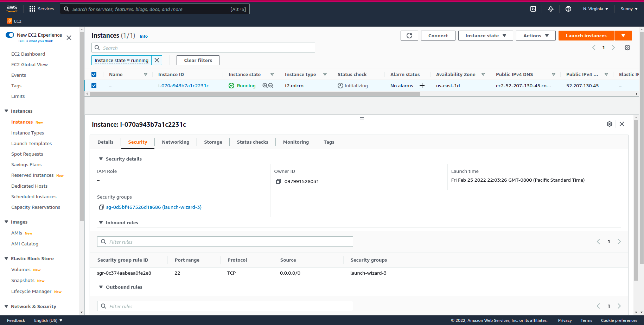Switch to the Storage tab
Screen dimensions: 644x325
[x=213, y=142]
